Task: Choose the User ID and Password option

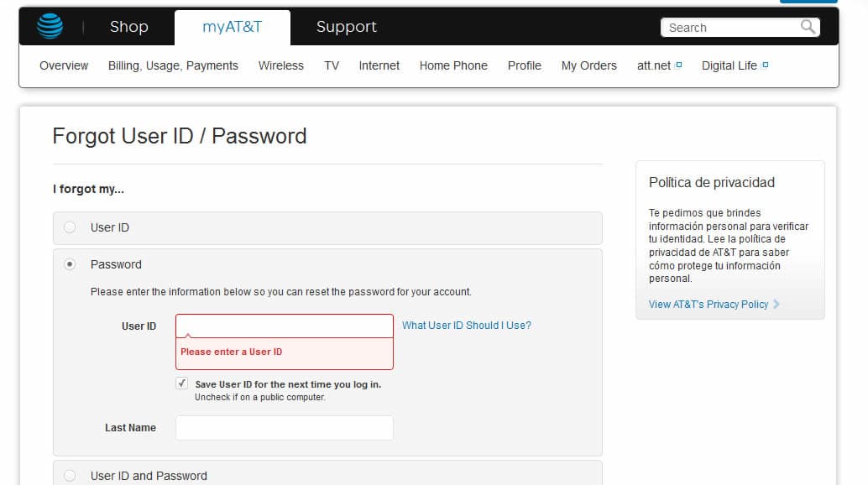Action: click(70, 474)
